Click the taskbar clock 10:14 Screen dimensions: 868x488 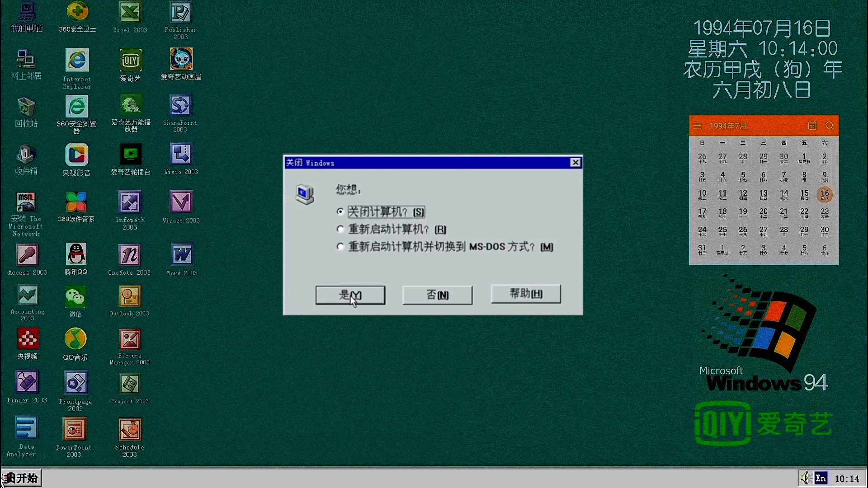click(847, 479)
